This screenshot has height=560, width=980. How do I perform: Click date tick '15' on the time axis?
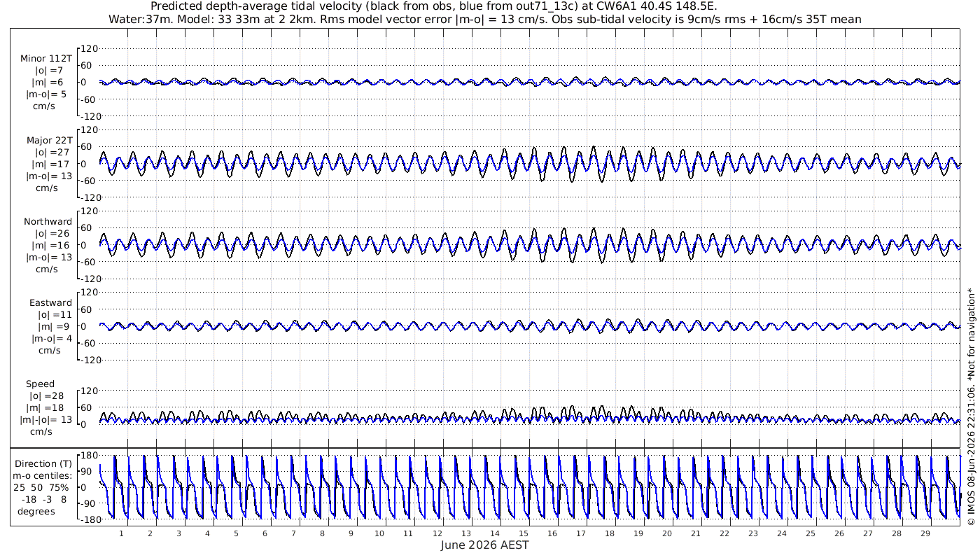(524, 533)
